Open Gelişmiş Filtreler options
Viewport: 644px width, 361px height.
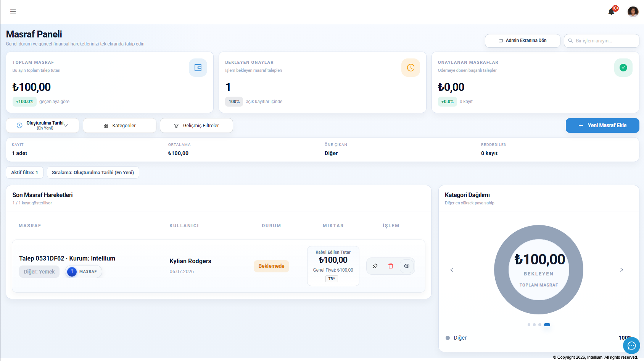[196, 125]
